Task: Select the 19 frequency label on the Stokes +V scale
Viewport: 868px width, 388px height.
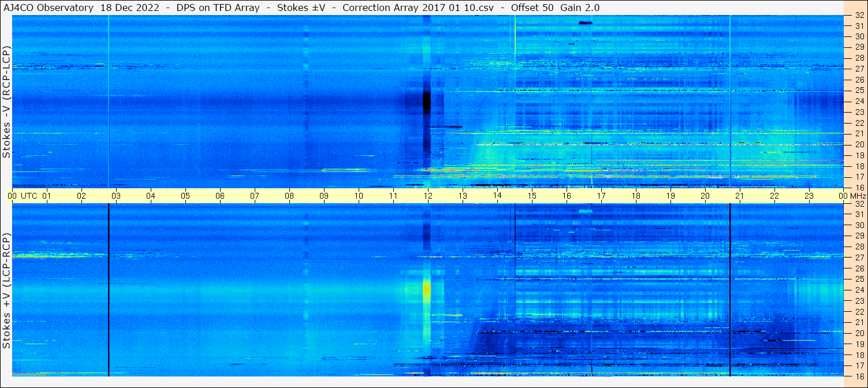Action: tap(859, 344)
